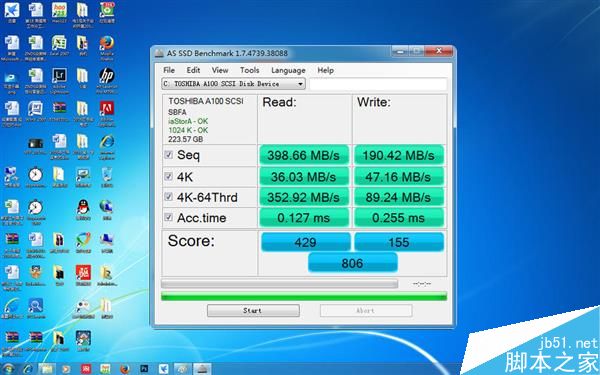Viewport: 600px width, 375px height.
Task: Click the write access time 0.255 ms
Action: point(399,218)
